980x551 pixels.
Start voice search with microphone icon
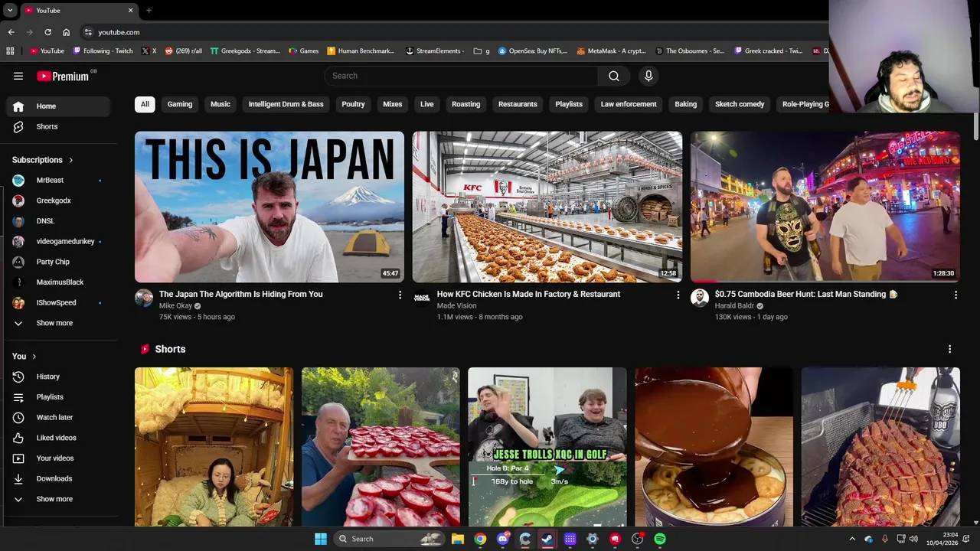pyautogui.click(x=648, y=76)
